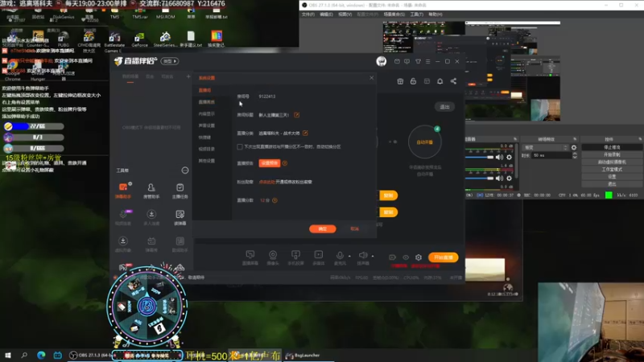Mute first audio channel in OBS mixer
Image resolution: width=644 pixels, height=362 pixels.
coord(499,157)
